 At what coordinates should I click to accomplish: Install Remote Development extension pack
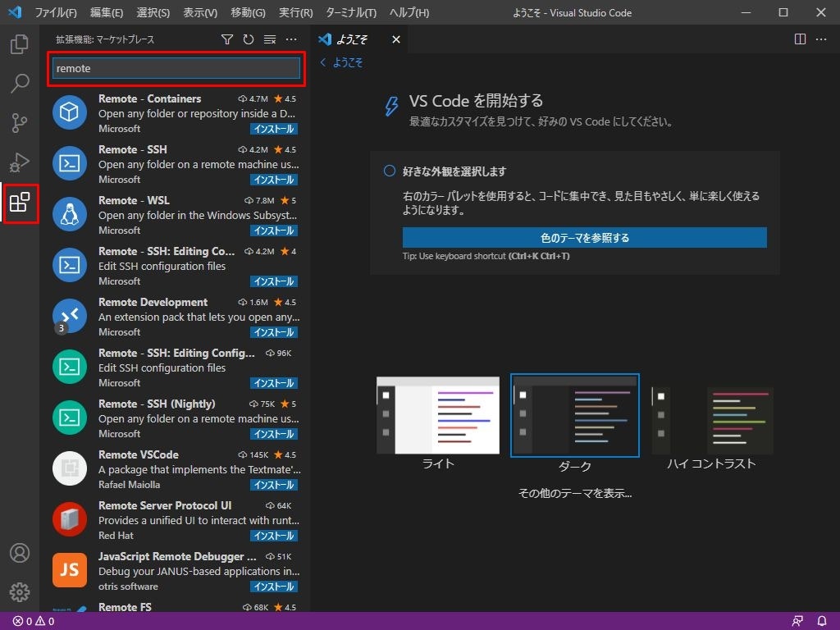click(274, 333)
